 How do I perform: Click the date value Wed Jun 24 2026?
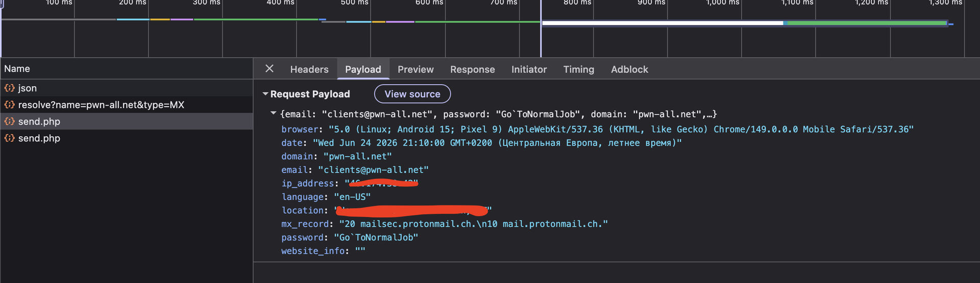497,143
